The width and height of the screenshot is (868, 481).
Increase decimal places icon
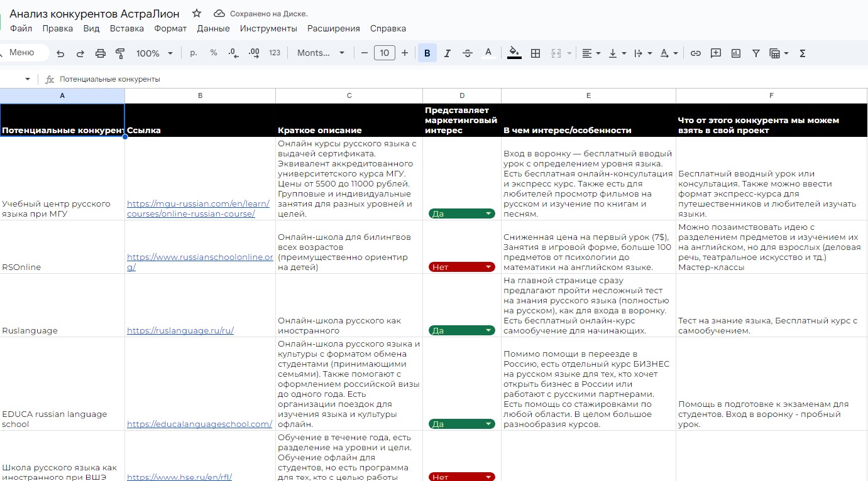[254, 53]
